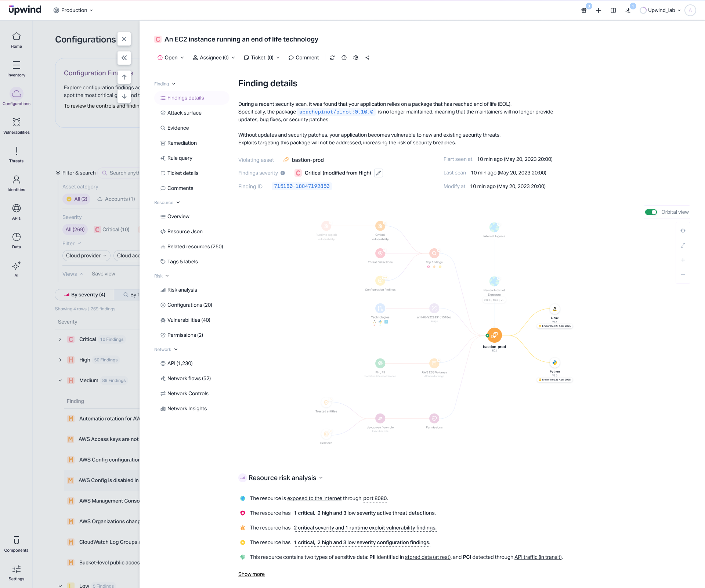705x588 pixels.
Task: Click the share icon in finding toolbar
Action: 368,58
